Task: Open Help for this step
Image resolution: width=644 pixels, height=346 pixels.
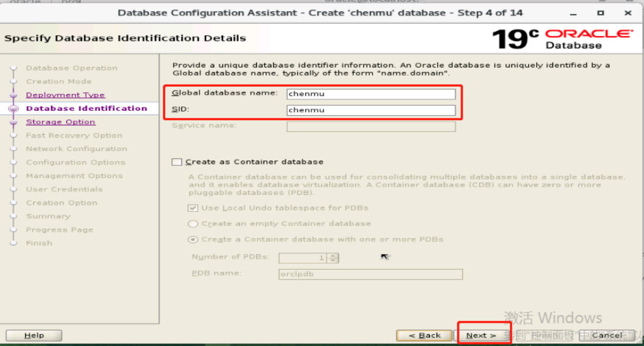Action: click(34, 335)
